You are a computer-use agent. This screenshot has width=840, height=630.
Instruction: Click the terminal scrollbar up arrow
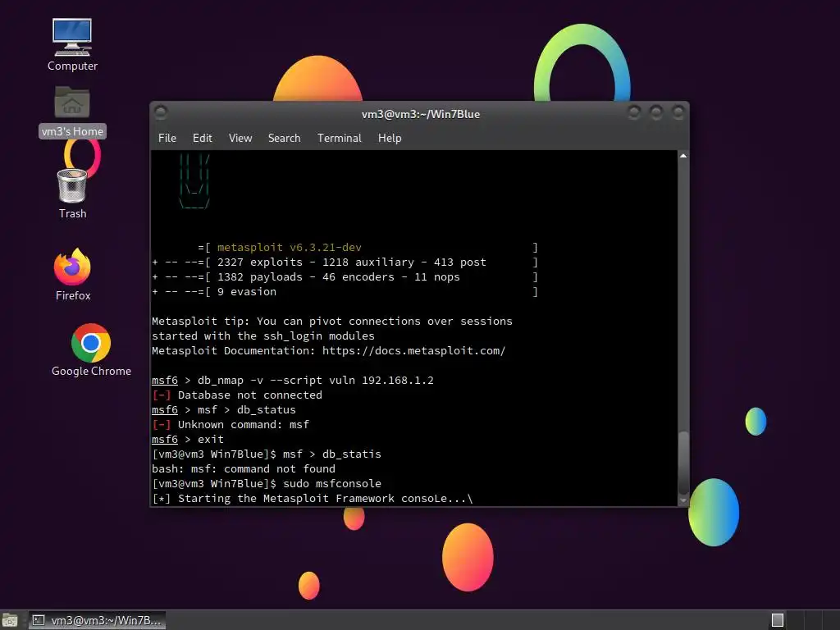[683, 156]
